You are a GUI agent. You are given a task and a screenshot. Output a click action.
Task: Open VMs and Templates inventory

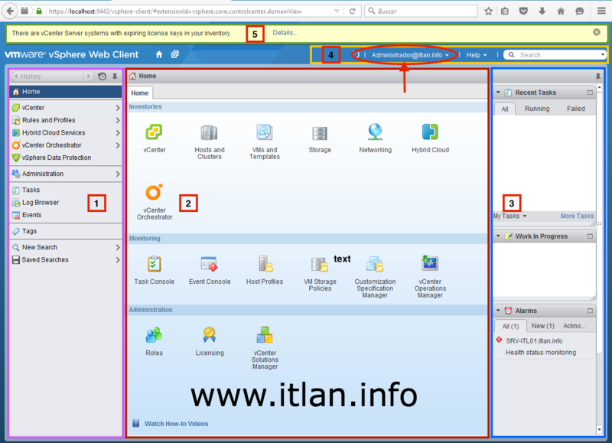[x=264, y=132]
